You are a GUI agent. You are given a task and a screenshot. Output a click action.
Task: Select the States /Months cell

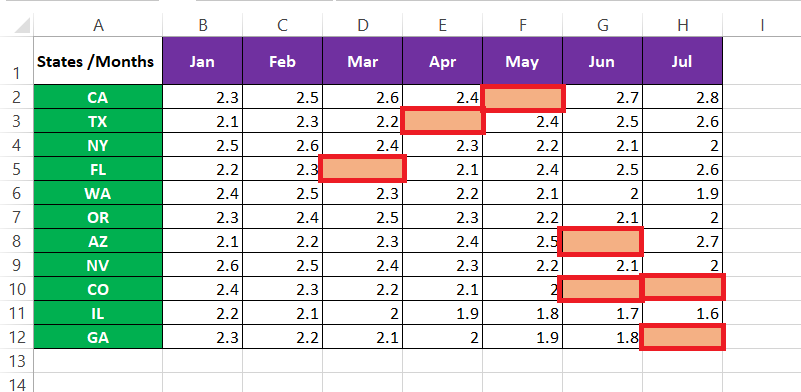[98, 61]
